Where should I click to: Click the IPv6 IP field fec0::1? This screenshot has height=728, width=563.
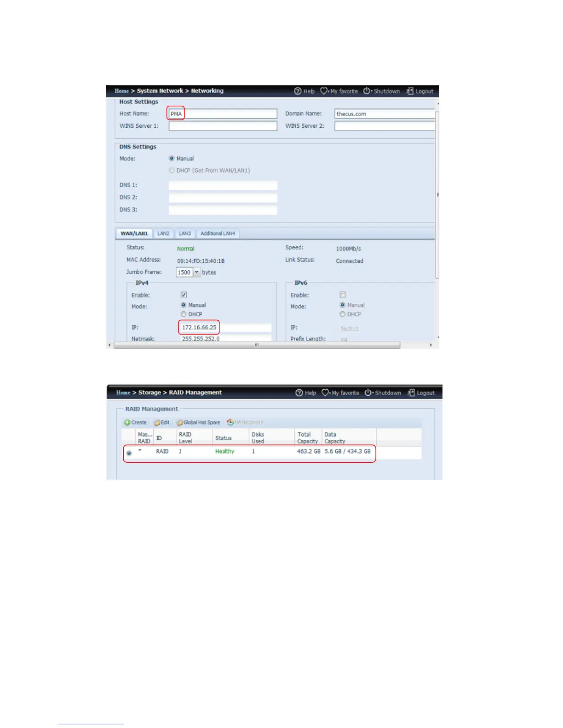pyautogui.click(x=350, y=329)
